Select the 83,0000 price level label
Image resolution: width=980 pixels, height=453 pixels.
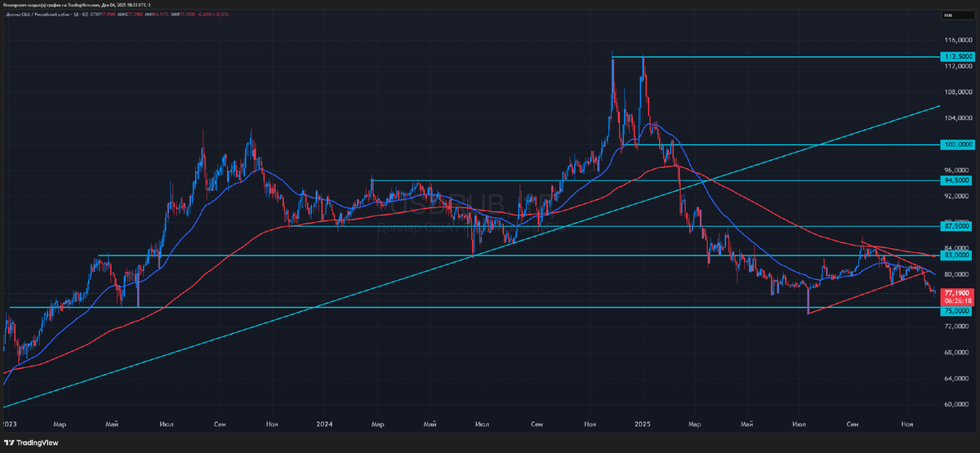(957, 255)
